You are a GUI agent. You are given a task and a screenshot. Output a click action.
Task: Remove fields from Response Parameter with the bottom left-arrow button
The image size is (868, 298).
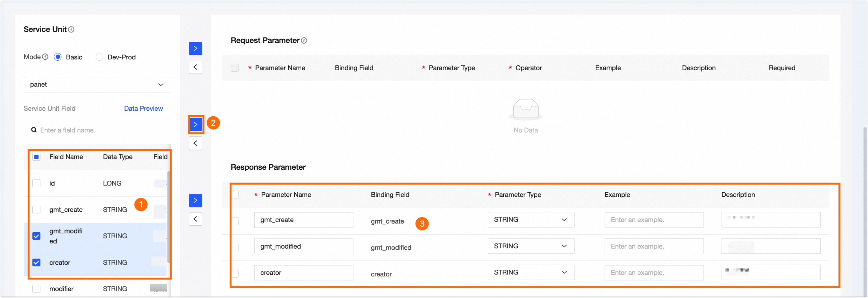coord(196,219)
